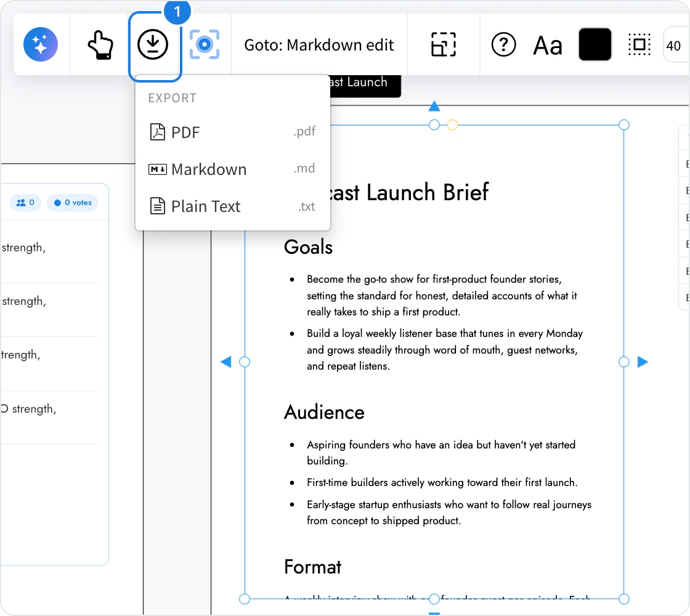Click the frame layout dashed icon
Image resolution: width=690 pixels, height=616 pixels.
pos(443,44)
